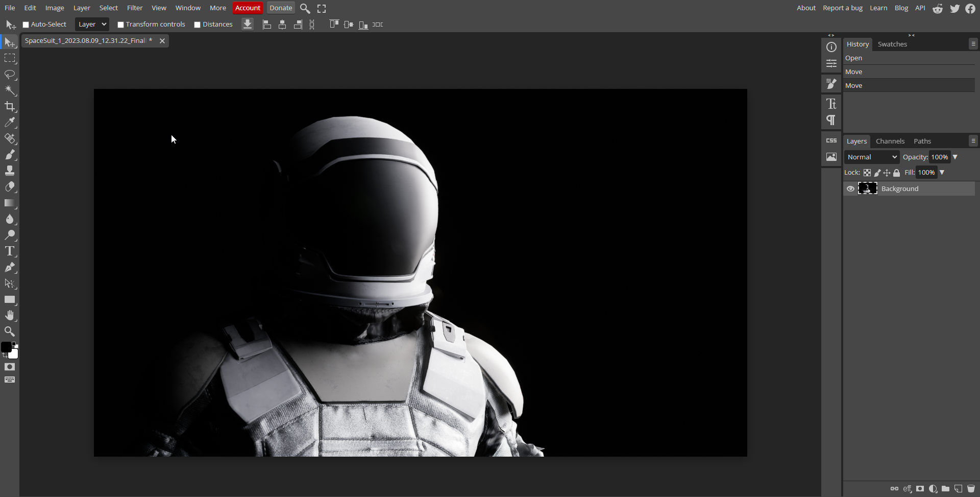Select the Open history state
The image size is (980, 497).
(x=853, y=58)
